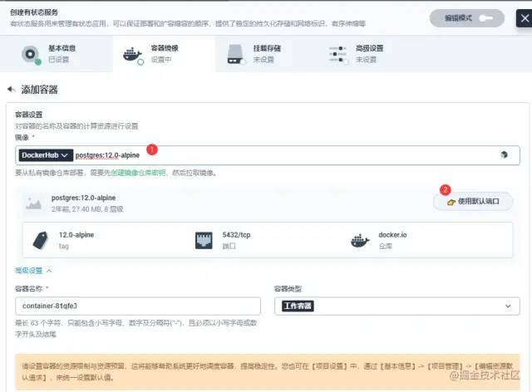This screenshot has width=532, height=392.
Task: Click the Docker whale icon in steps
Action: tap(133, 55)
